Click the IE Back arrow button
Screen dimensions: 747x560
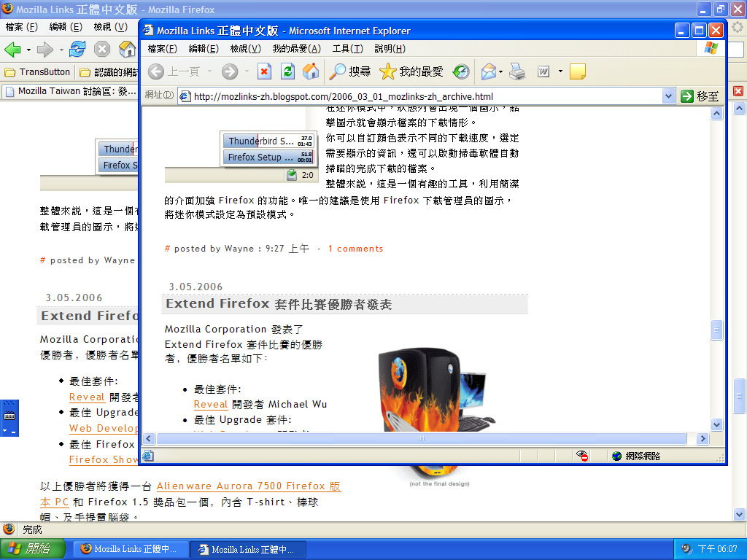point(156,72)
